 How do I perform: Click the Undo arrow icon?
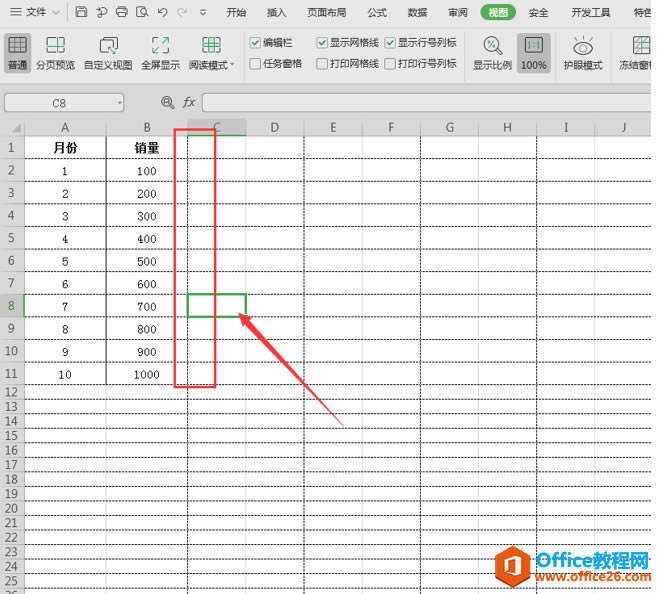tap(162, 12)
